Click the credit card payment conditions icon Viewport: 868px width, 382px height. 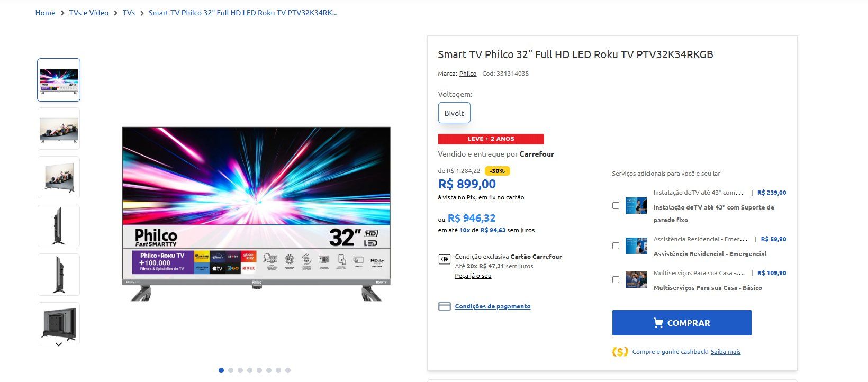point(445,306)
